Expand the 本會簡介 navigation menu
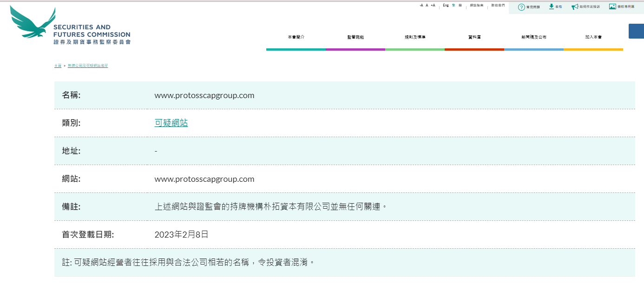Screen dimensions: 644x285 coord(296,37)
